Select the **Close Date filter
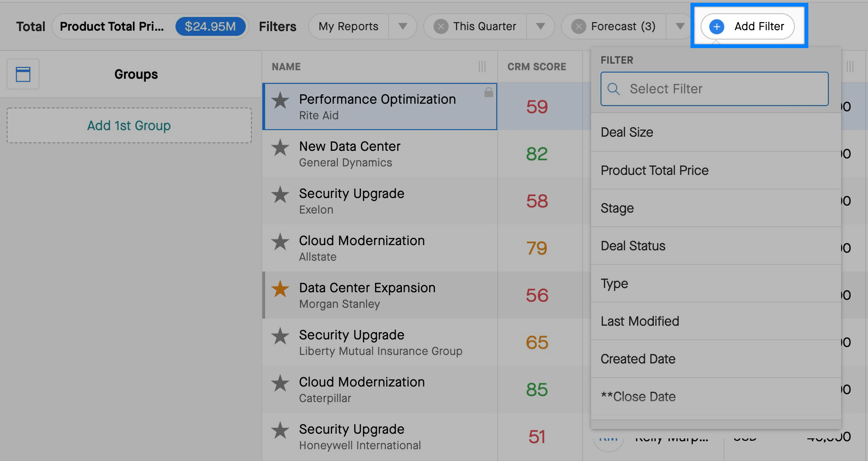 click(x=716, y=396)
